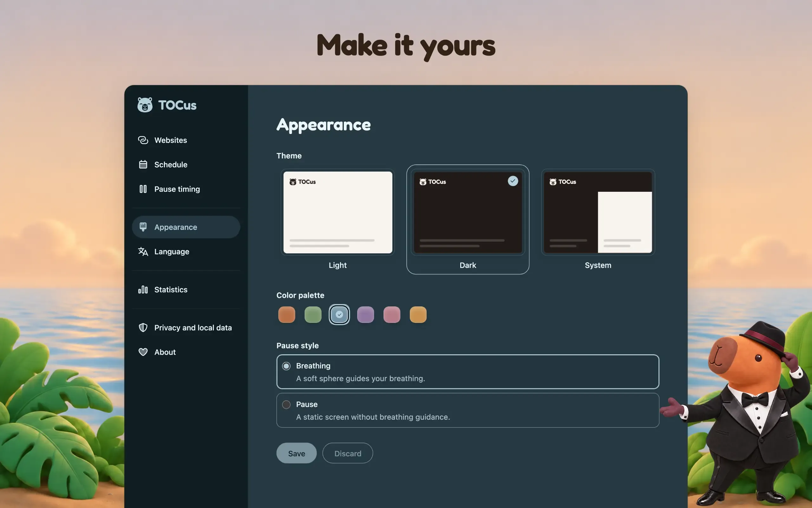Screen dimensions: 812x508
Task: Choose the System theme preview
Action: pyautogui.click(x=598, y=212)
